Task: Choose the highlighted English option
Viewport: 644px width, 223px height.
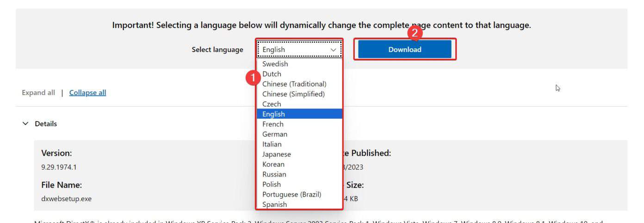Action: point(273,114)
